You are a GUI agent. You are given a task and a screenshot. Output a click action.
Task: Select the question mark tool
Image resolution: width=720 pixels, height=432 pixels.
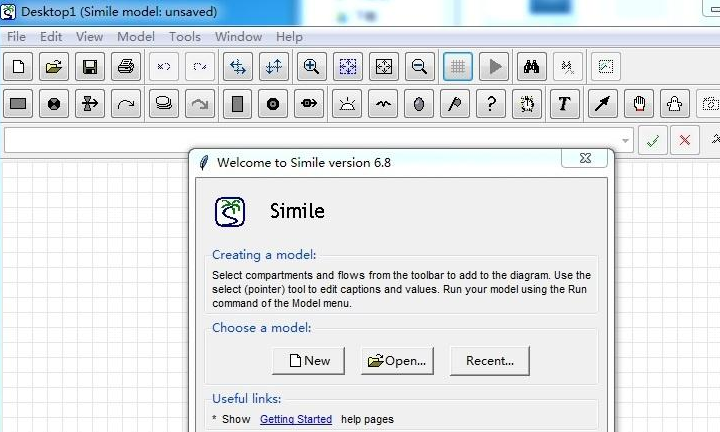[491, 104]
